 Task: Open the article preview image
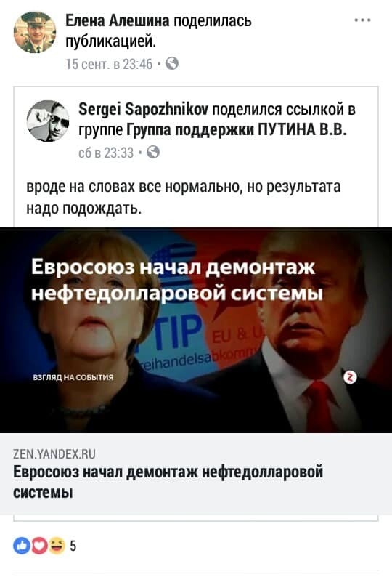196,330
